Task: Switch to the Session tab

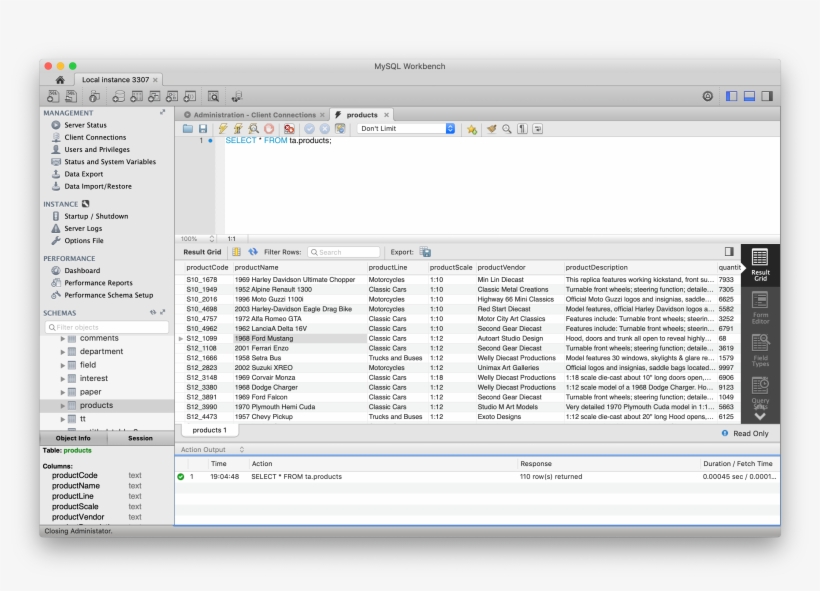Action: (140, 438)
